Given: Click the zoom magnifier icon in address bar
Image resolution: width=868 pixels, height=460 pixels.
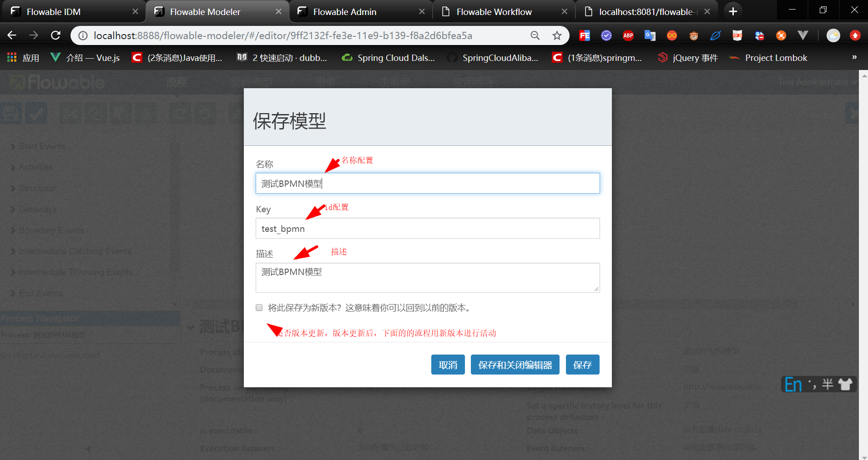Looking at the screenshot, I should [x=535, y=35].
